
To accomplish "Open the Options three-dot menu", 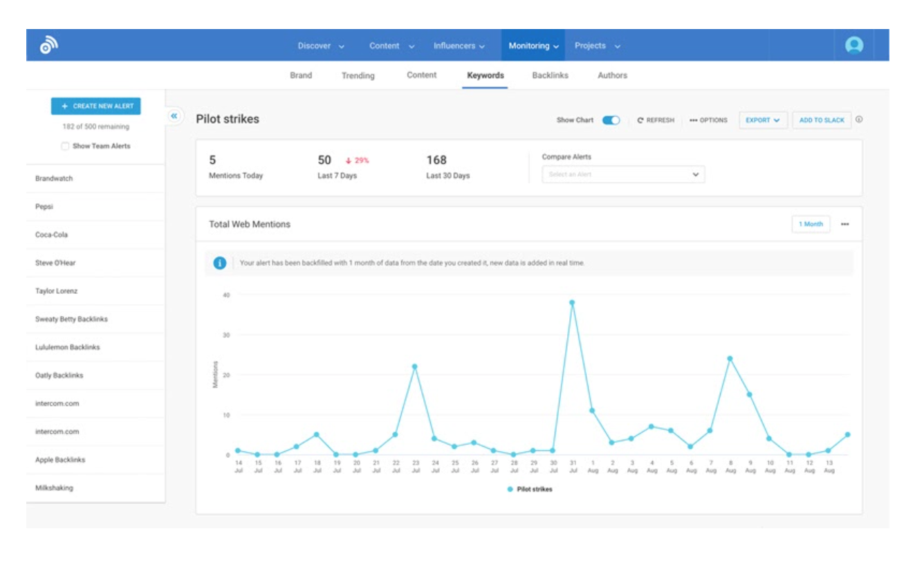I will click(x=708, y=120).
